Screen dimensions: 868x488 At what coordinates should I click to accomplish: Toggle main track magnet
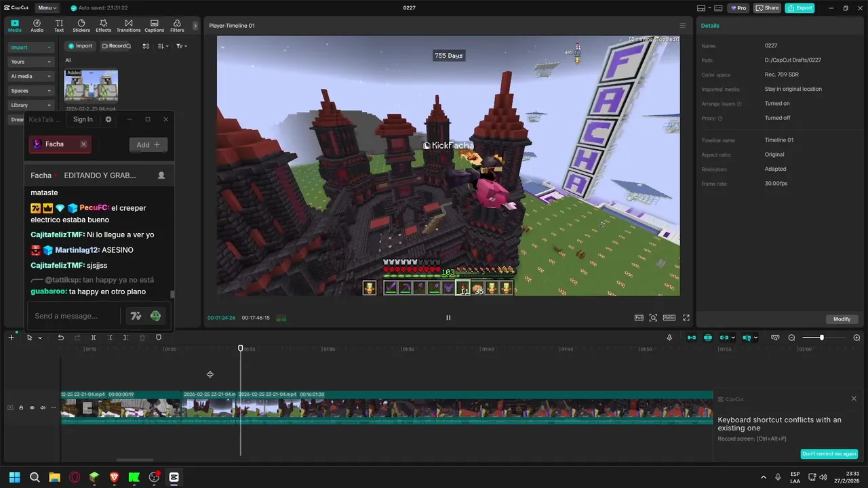(692, 338)
